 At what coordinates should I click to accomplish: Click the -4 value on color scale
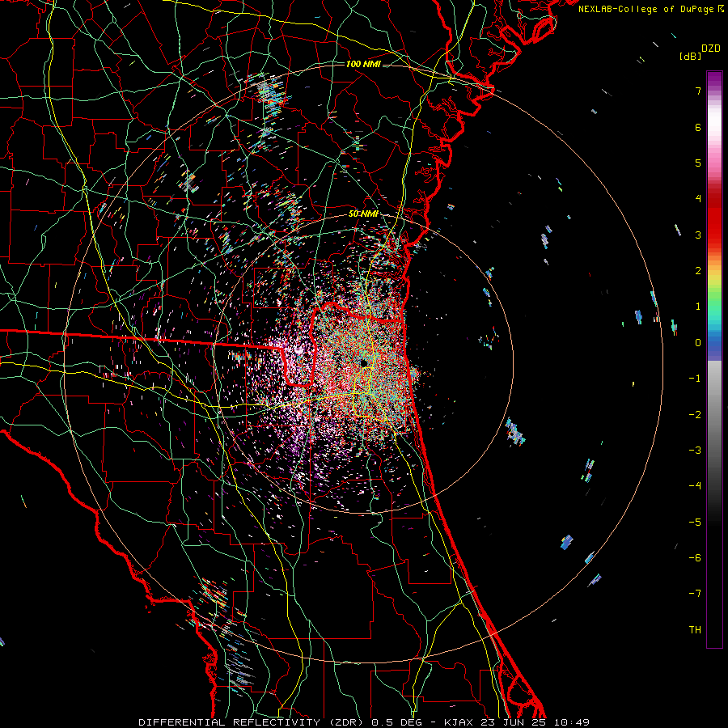[695, 485]
